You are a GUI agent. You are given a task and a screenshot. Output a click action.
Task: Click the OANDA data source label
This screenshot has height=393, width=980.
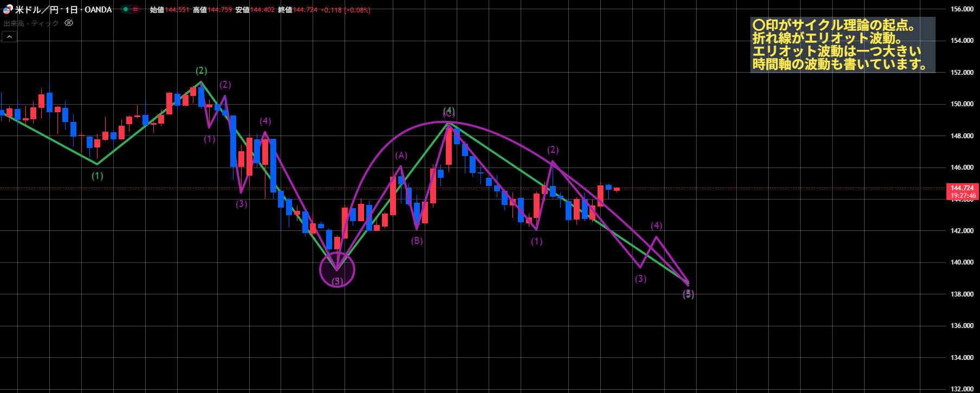(x=98, y=10)
